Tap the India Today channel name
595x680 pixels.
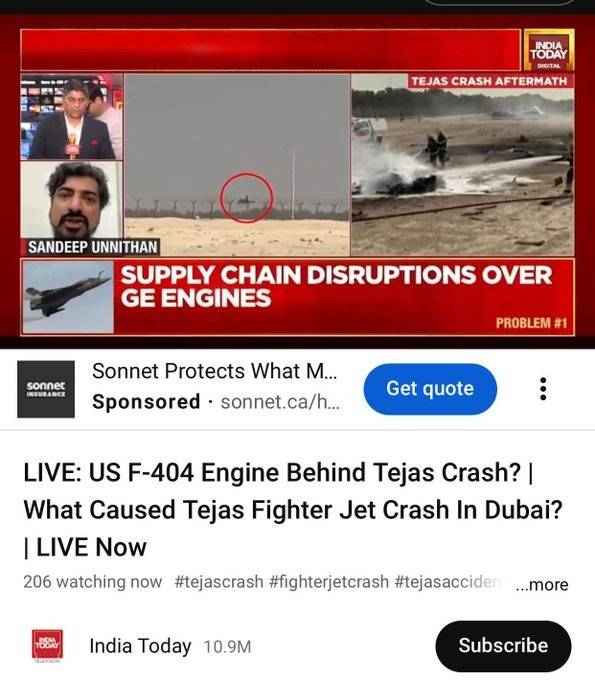click(x=140, y=646)
